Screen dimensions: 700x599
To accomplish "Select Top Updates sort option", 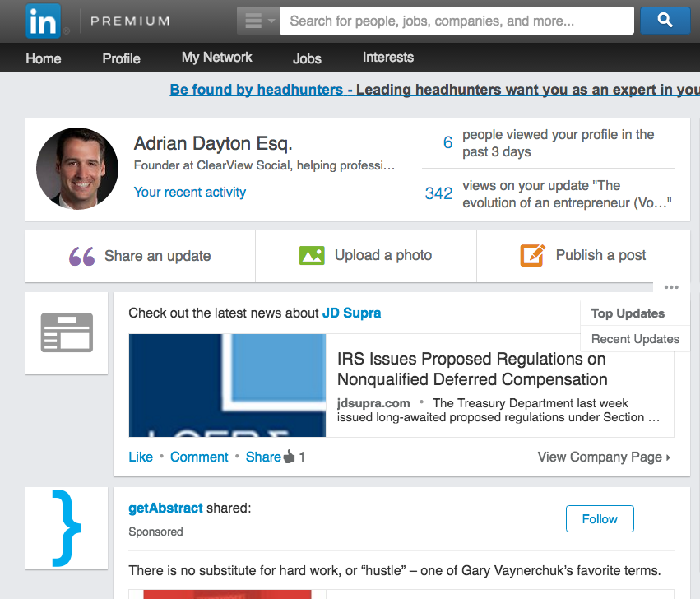I will (x=628, y=313).
